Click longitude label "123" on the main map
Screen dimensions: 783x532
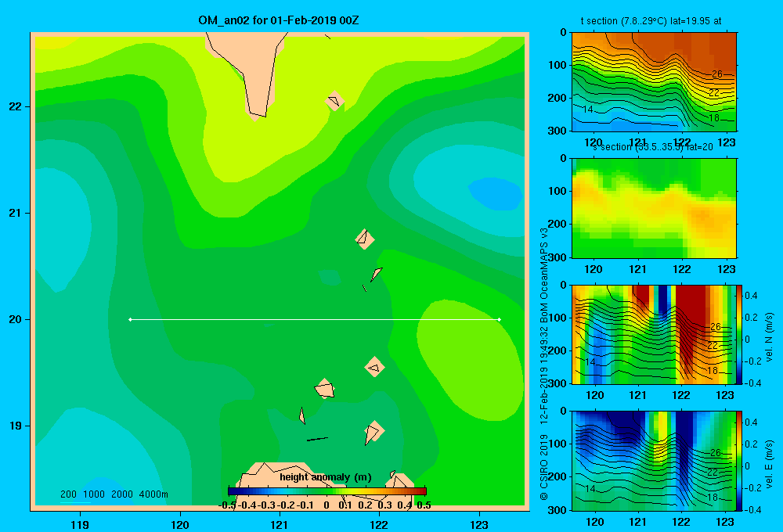[x=479, y=524]
